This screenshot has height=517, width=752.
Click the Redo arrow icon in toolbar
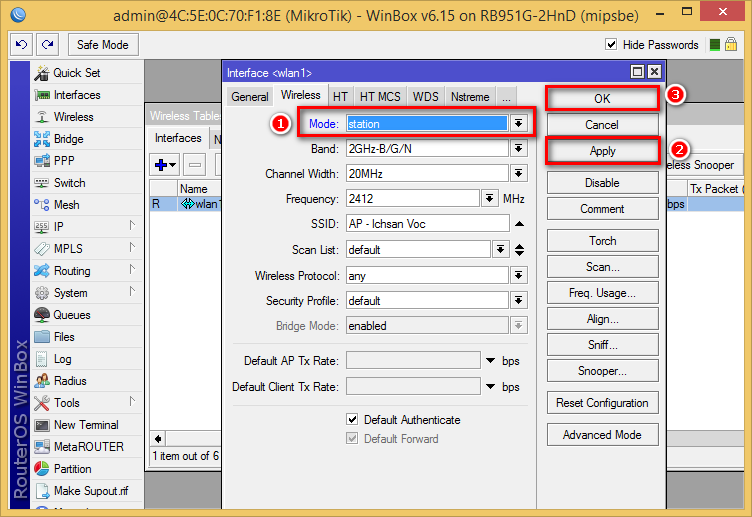coord(47,45)
